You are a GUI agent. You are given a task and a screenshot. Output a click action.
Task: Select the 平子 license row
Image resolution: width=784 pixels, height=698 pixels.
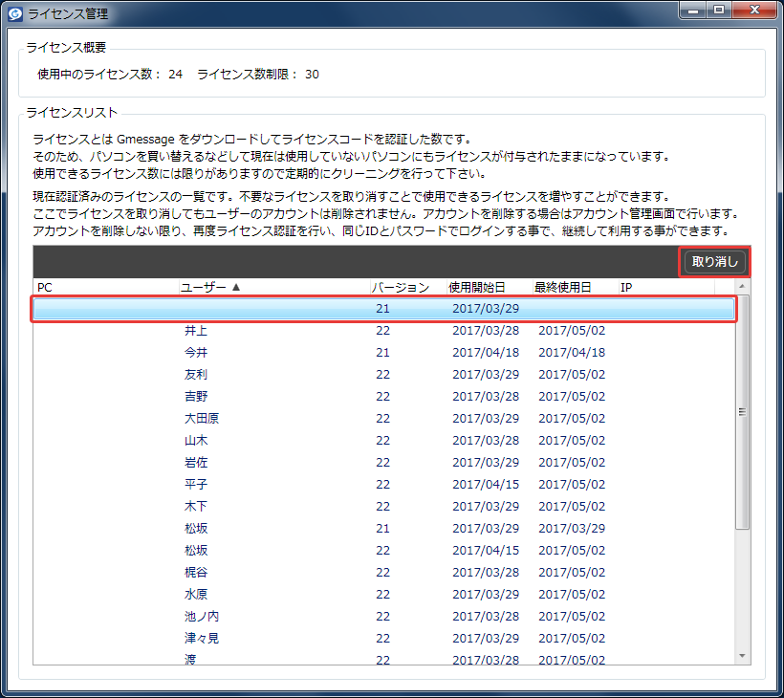pos(384,485)
